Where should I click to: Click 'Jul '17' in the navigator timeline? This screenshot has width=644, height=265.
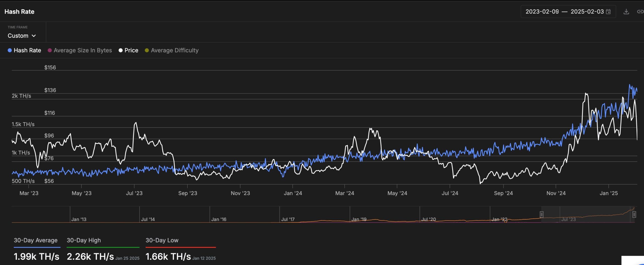(288, 219)
